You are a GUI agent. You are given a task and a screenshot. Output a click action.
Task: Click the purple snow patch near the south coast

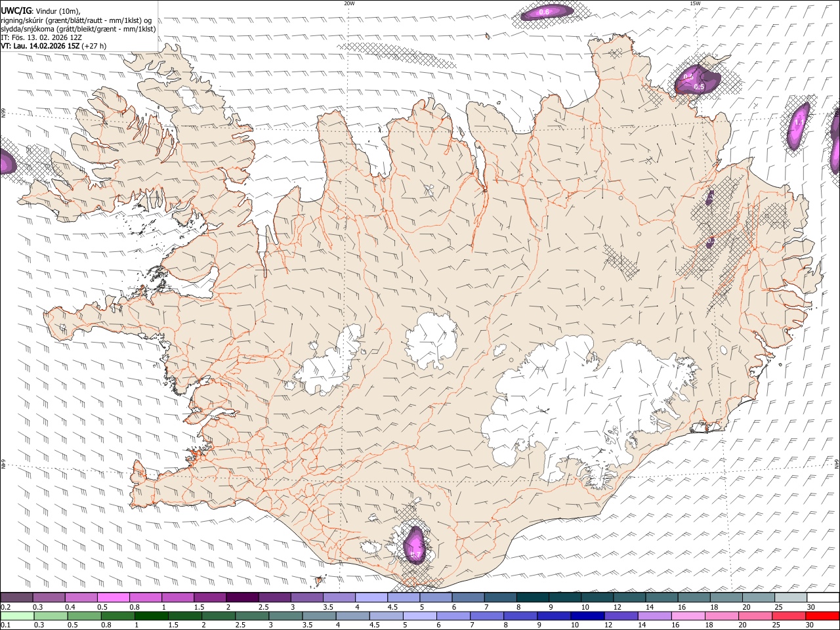[415, 544]
